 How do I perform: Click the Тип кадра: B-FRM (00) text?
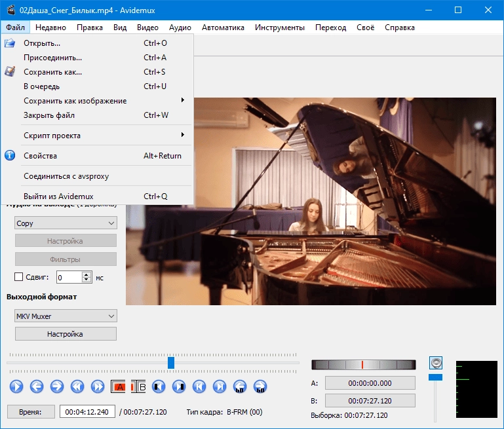(x=224, y=412)
